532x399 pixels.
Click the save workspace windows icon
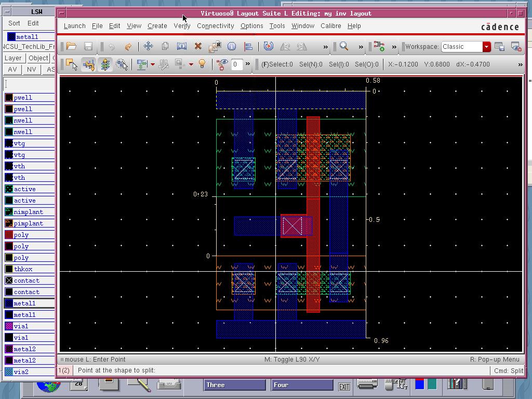coord(499,46)
